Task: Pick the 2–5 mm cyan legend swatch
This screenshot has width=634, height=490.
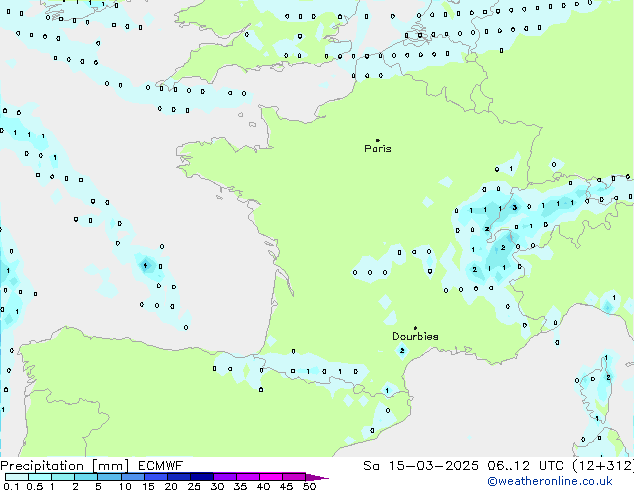Action: tap(86, 477)
